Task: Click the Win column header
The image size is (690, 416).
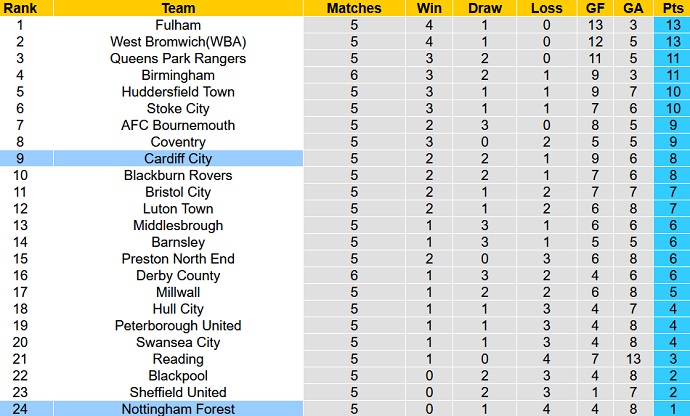Action: [x=428, y=8]
